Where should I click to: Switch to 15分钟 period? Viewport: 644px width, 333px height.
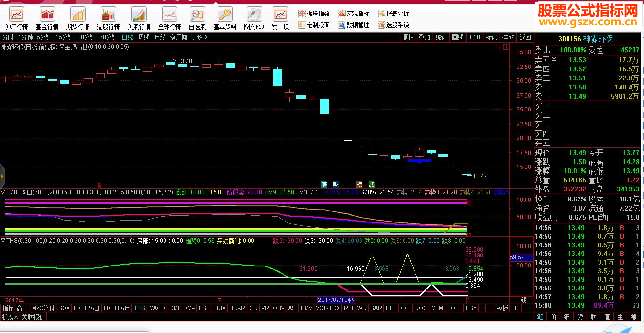click(64, 37)
